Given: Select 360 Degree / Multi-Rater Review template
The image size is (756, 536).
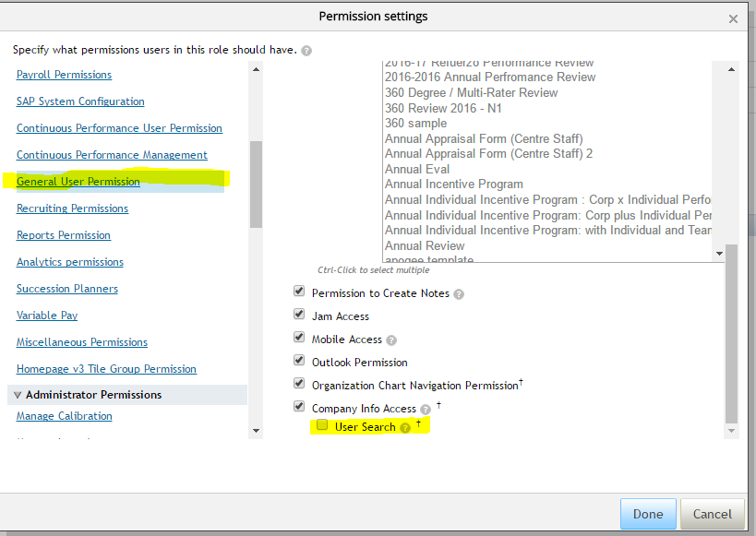Looking at the screenshot, I should (471, 92).
